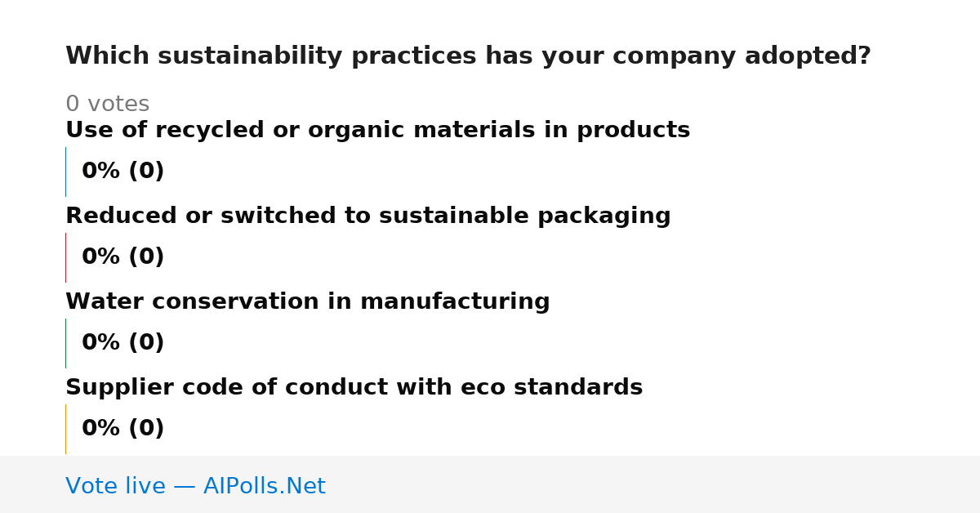Click the blue result bar marker
The image size is (980, 513).
65,172
